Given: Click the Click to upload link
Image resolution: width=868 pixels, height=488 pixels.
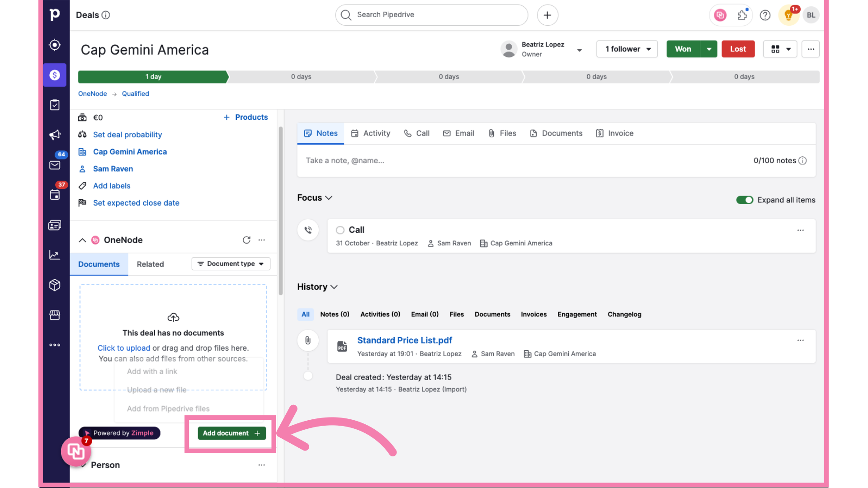Looking at the screenshot, I should pos(124,348).
